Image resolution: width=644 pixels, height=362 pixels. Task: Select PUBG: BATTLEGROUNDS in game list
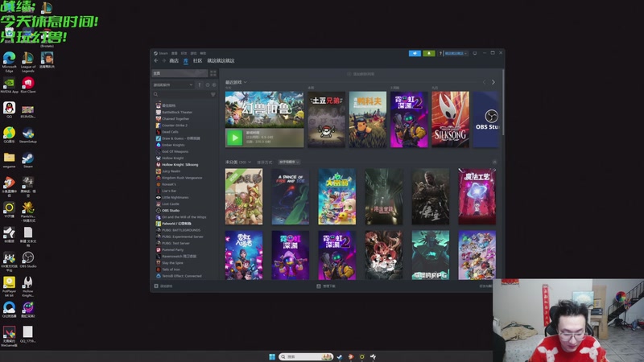[x=181, y=230]
